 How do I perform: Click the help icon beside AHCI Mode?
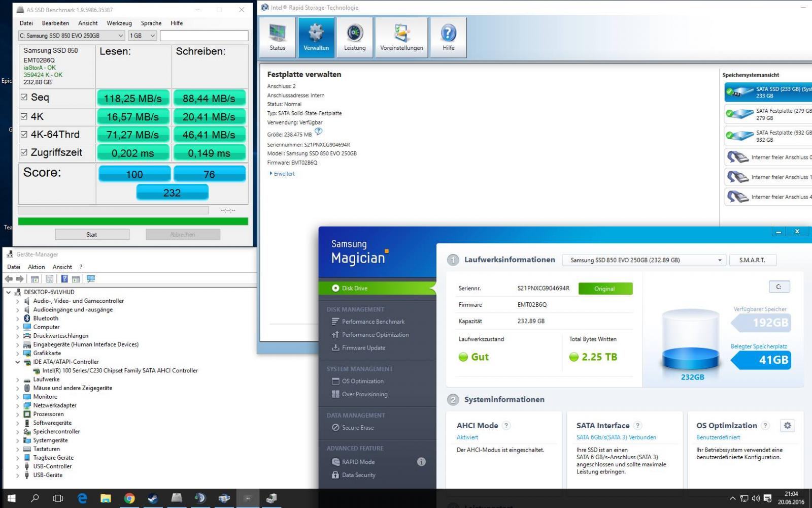click(x=506, y=426)
